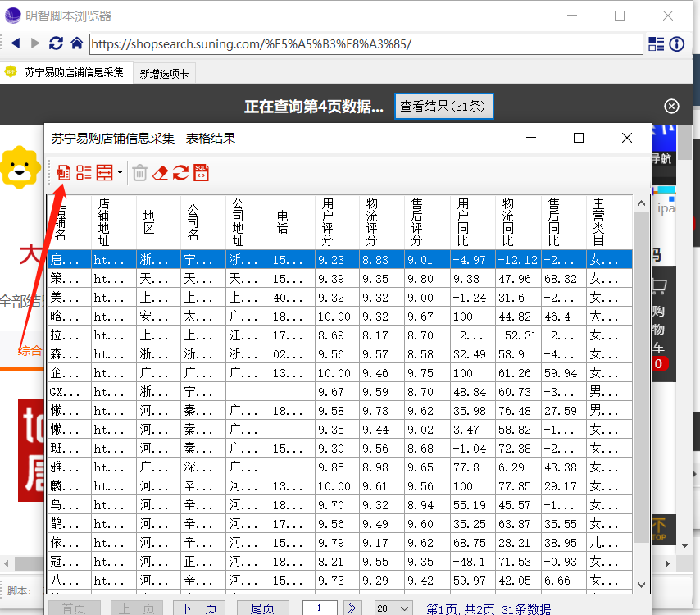Click the result table scrollbar down arrow
The image size is (700, 615).
click(641, 585)
